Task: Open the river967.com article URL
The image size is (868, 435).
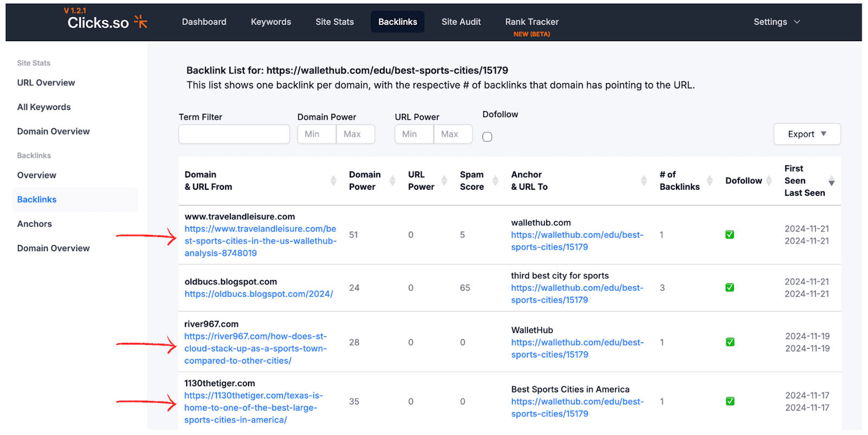Action: pos(256,349)
